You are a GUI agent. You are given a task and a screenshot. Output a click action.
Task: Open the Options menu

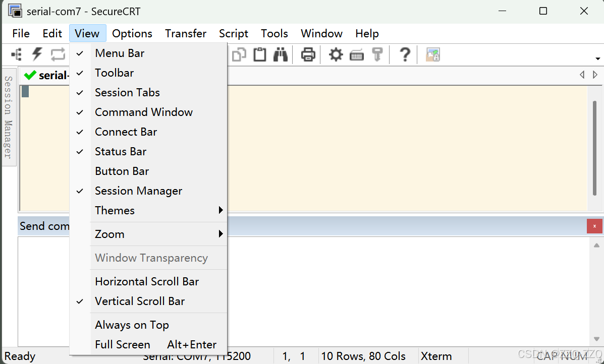[132, 33]
